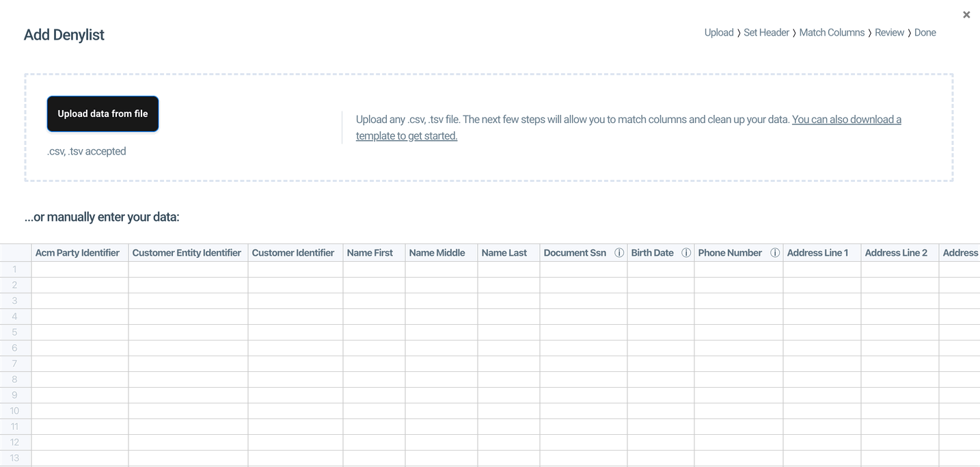Select row number 13 header
Image resolution: width=980 pixels, height=467 pixels.
click(x=15, y=458)
